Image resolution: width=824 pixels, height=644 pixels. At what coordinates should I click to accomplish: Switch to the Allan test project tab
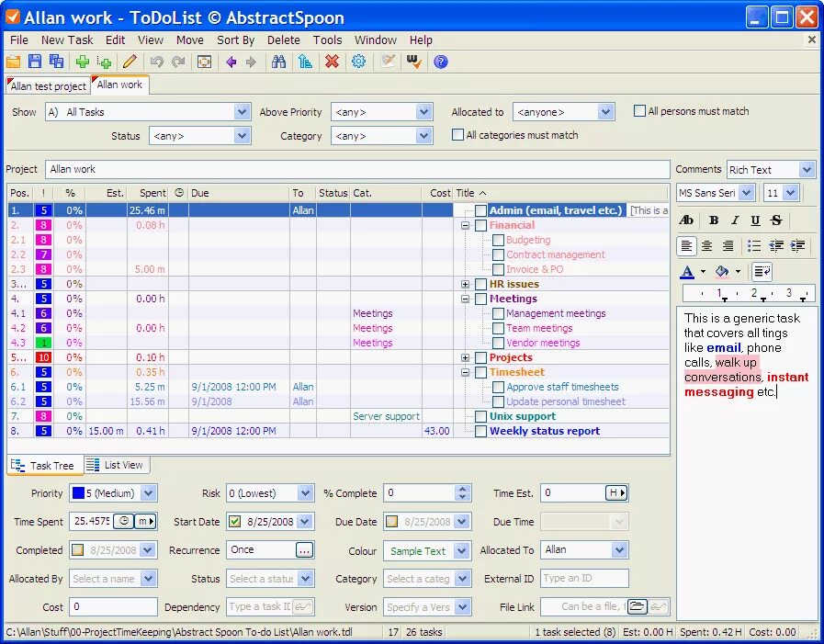point(47,85)
